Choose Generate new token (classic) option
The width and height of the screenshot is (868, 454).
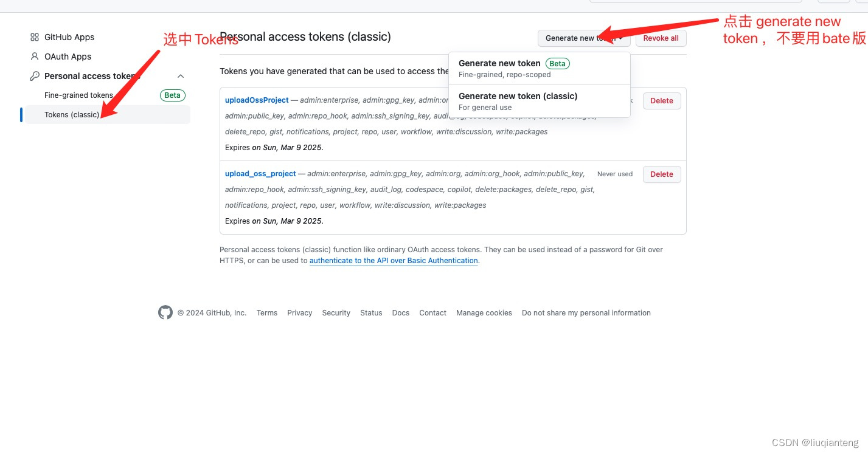(x=539, y=101)
